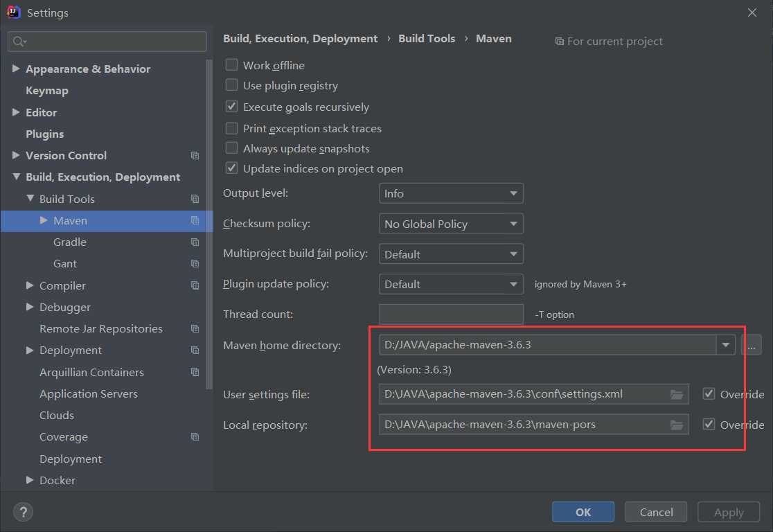Click the Apply button
Image resolution: width=773 pixels, height=532 pixels.
(x=729, y=513)
